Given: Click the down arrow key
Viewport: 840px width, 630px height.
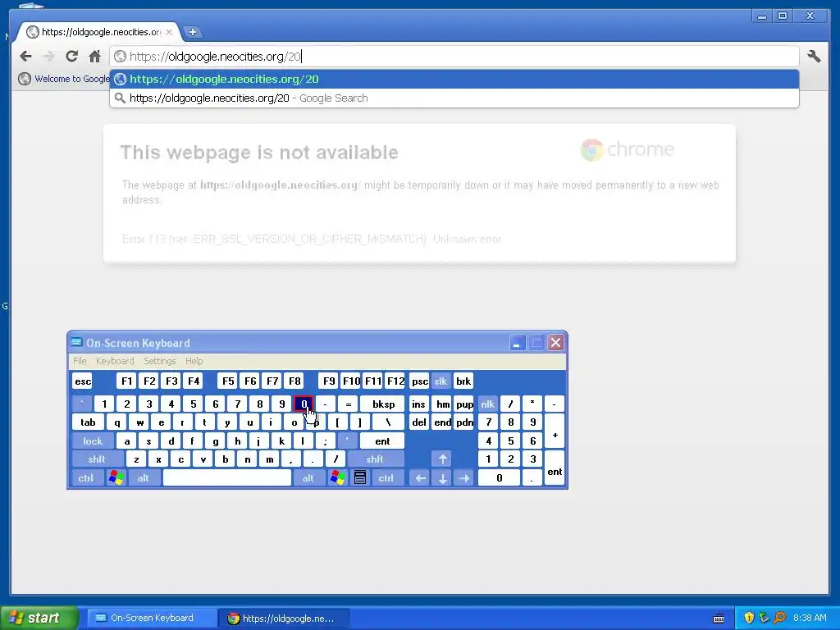Looking at the screenshot, I should (442, 478).
